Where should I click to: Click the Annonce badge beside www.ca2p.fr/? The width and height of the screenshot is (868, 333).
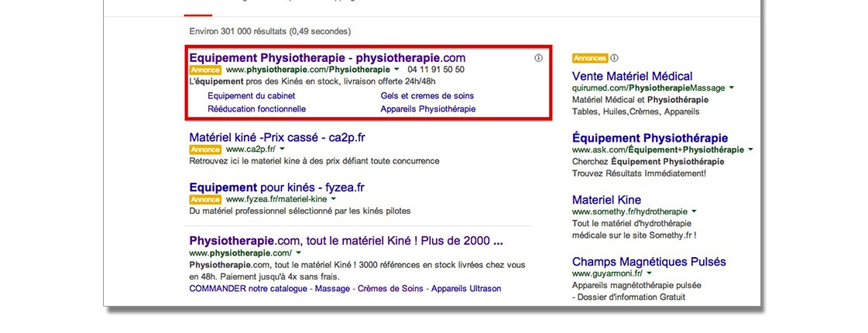pyautogui.click(x=205, y=149)
